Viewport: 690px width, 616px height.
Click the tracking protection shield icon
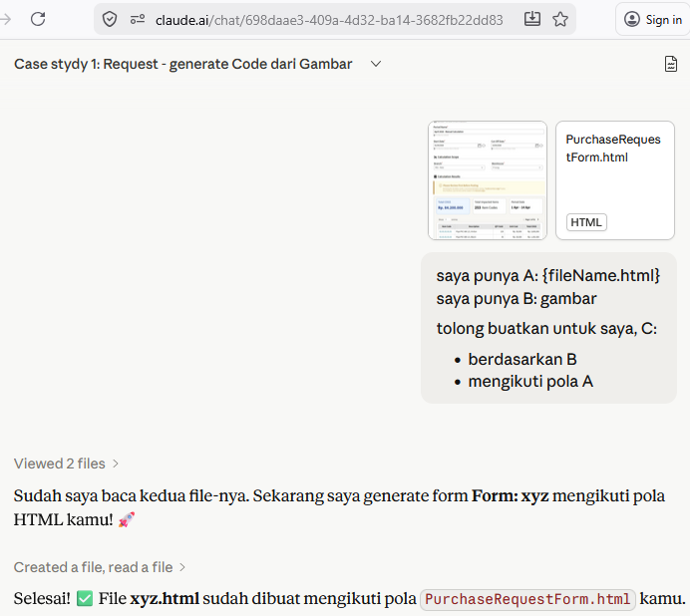[x=110, y=19]
